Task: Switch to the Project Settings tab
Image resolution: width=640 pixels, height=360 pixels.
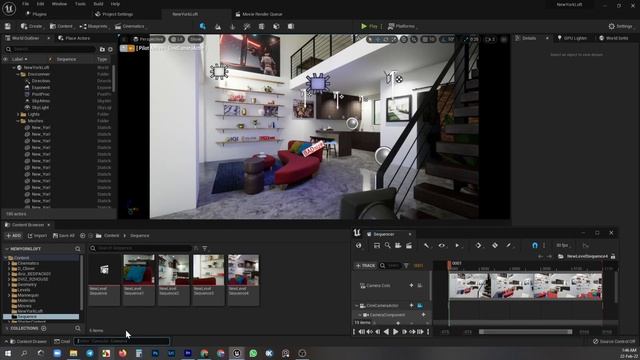Action: click(x=114, y=14)
